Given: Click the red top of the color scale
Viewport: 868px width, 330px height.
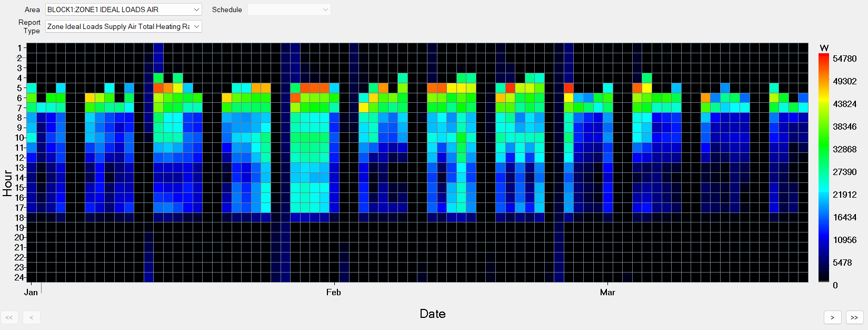Looking at the screenshot, I should (824, 58).
